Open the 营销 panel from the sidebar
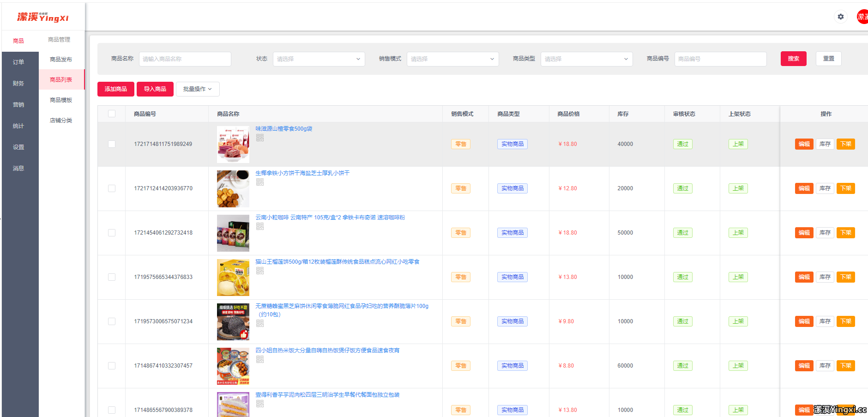 point(19,104)
